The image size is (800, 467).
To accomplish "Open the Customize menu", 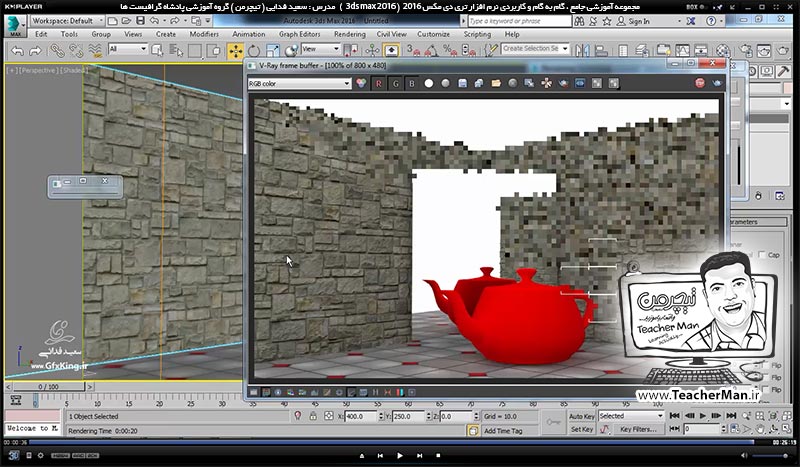I will pyautogui.click(x=433, y=34).
